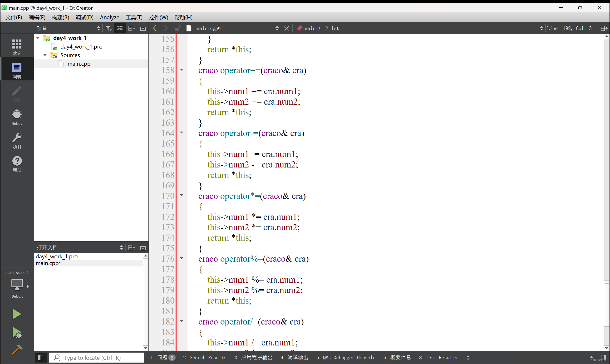Image resolution: width=610 pixels, height=364 pixels.
Task: Click the wrench build tool icon in sidebar
Action: 17,140
